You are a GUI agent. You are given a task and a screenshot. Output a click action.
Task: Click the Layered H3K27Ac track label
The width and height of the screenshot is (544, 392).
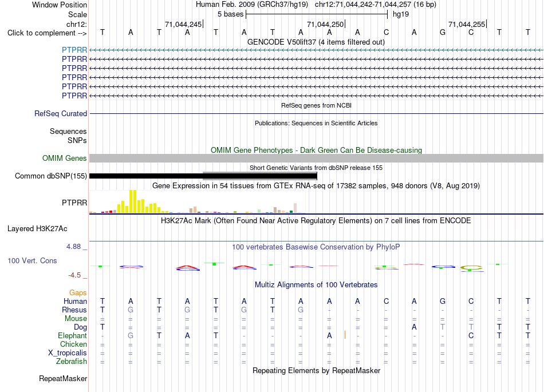37,228
